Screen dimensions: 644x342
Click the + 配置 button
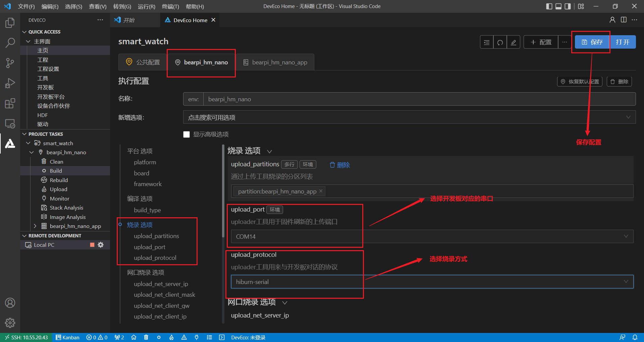click(541, 42)
